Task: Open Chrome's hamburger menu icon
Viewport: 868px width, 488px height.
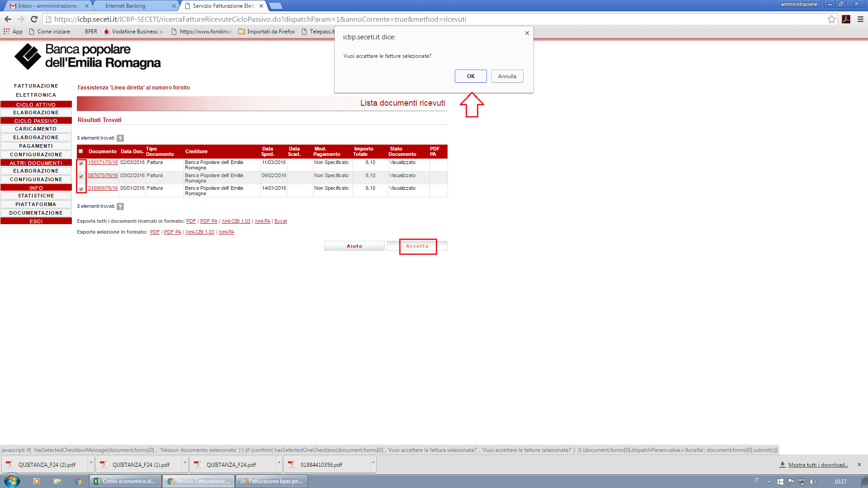Action: pos(860,19)
